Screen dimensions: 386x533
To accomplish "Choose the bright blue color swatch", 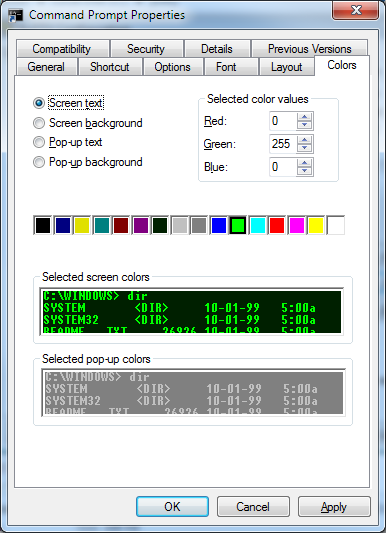I will [x=219, y=225].
